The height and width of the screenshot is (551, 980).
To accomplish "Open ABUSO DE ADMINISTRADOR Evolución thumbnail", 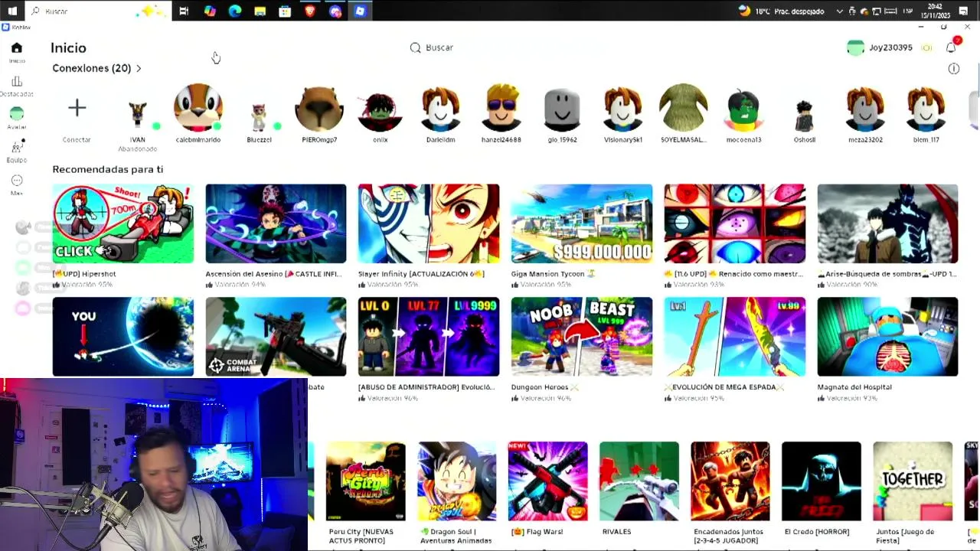I will pyautogui.click(x=429, y=337).
